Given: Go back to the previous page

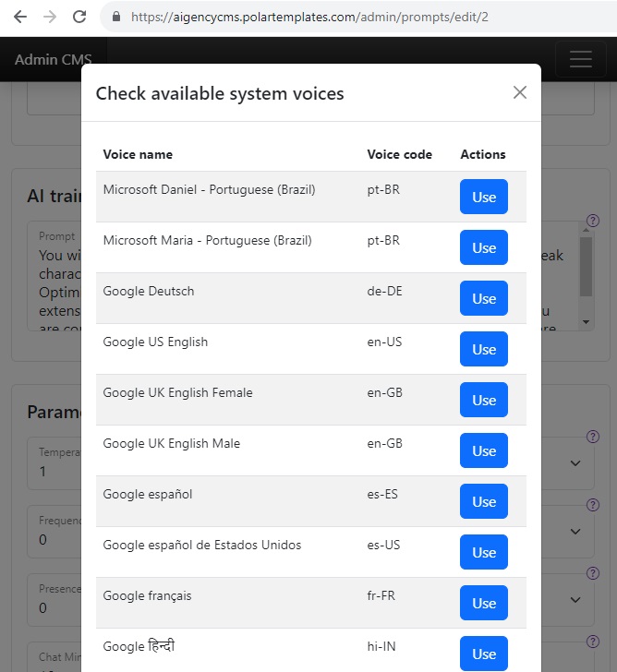Looking at the screenshot, I should coord(20,17).
